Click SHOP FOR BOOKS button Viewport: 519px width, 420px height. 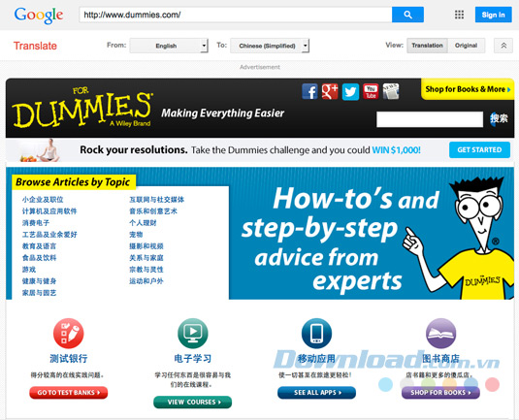coord(440,393)
